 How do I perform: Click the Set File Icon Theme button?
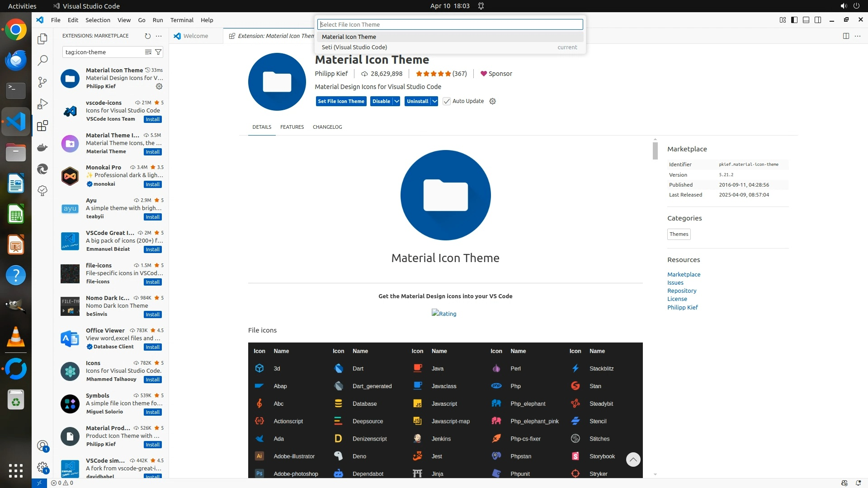341,101
